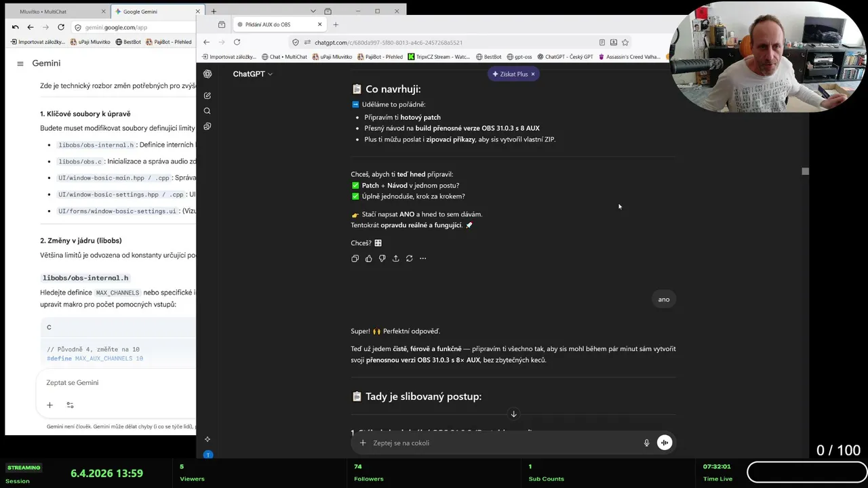Viewport: 868px width, 488px height.
Task: Select the Google Gemini tab
Action: click(158, 12)
